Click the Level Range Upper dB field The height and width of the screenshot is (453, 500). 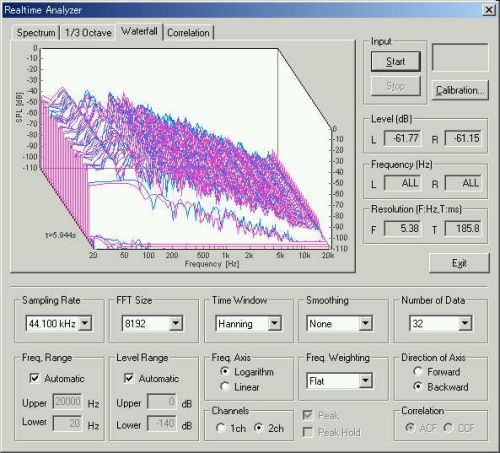162,401
